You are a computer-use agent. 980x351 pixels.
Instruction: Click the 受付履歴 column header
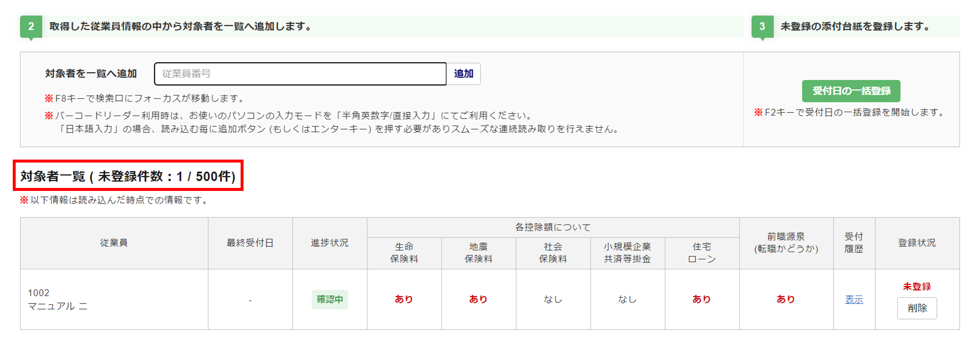[854, 243]
